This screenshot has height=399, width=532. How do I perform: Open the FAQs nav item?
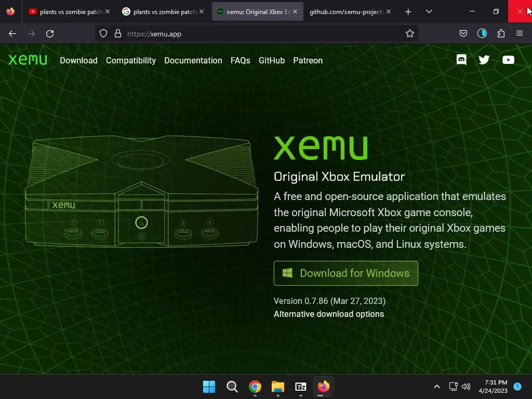pyautogui.click(x=240, y=60)
